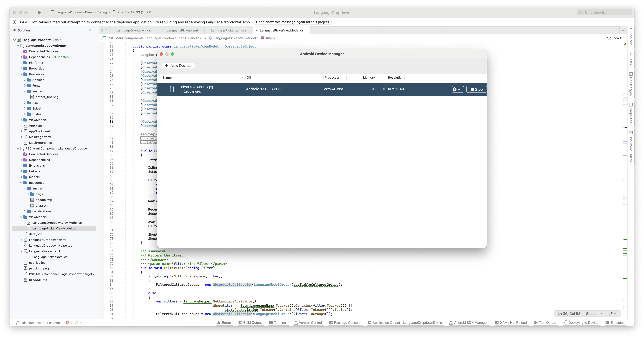Collapse the LanguagePicker.xaml node
The image size is (644, 338).
pos(21,251)
